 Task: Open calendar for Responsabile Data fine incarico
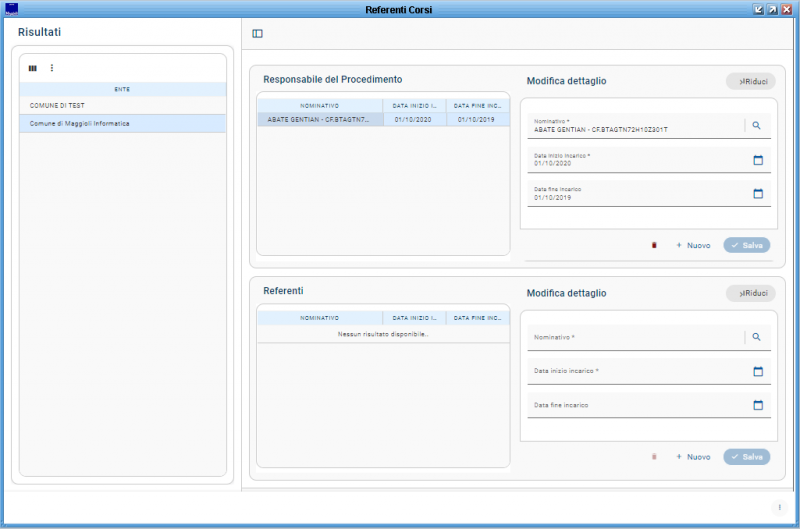click(x=757, y=194)
